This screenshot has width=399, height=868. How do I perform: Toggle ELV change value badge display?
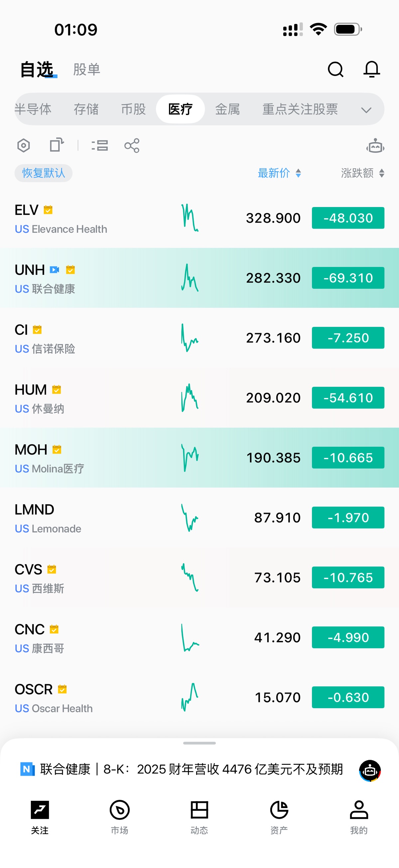(x=348, y=218)
